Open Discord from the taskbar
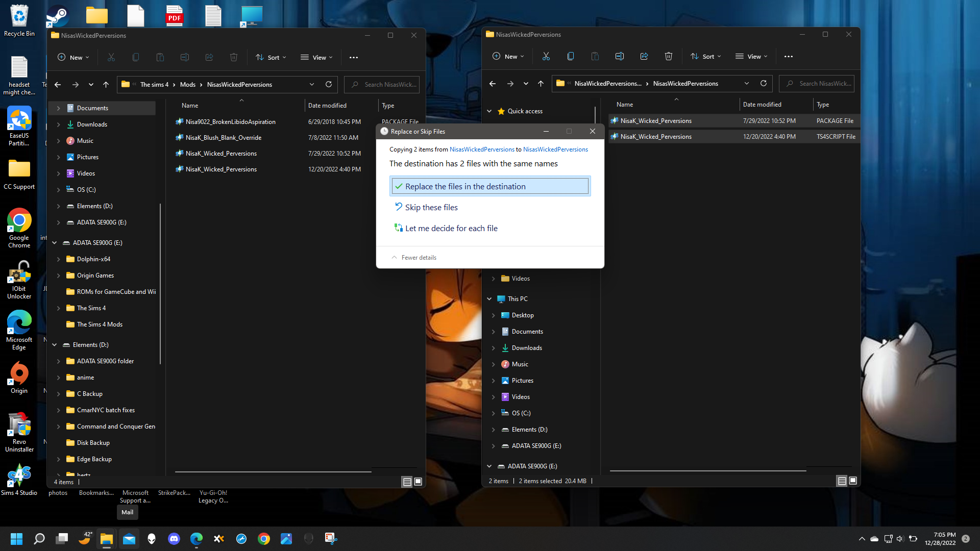The height and width of the screenshot is (551, 980). coord(174,539)
